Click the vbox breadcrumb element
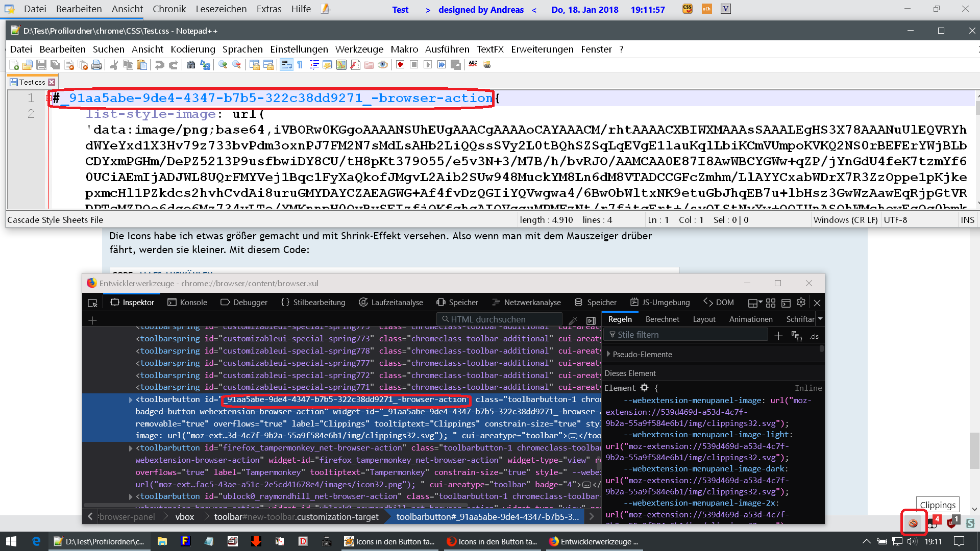Image resolution: width=980 pixels, height=551 pixels. pyautogui.click(x=184, y=517)
